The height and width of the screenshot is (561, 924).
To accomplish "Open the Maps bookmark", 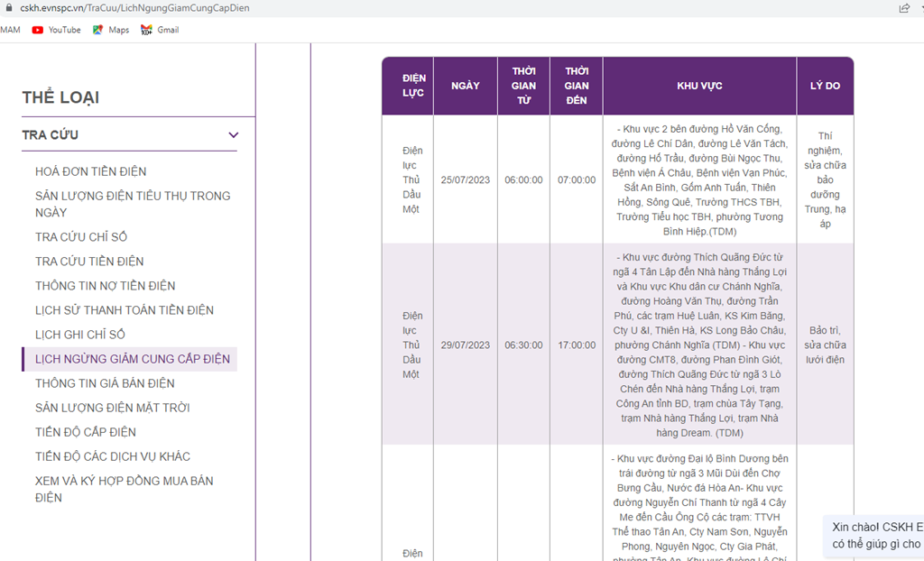I will click(x=111, y=30).
